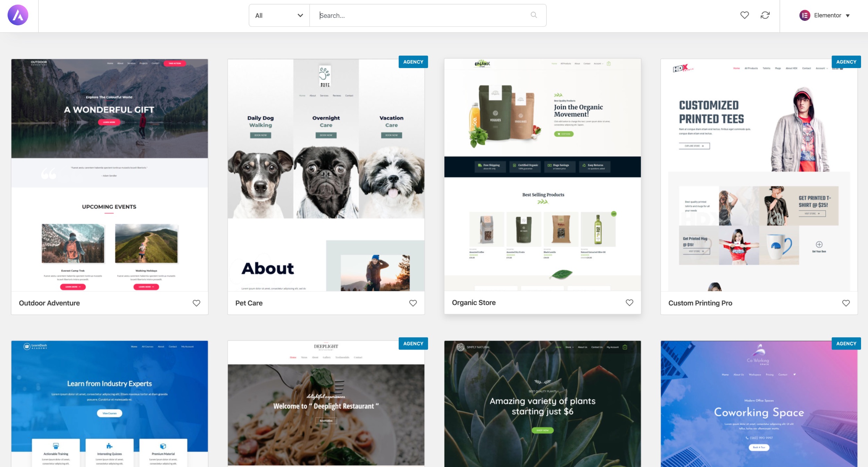Like the Outdoor Adventure template
The height and width of the screenshot is (467, 868).
[x=197, y=303]
